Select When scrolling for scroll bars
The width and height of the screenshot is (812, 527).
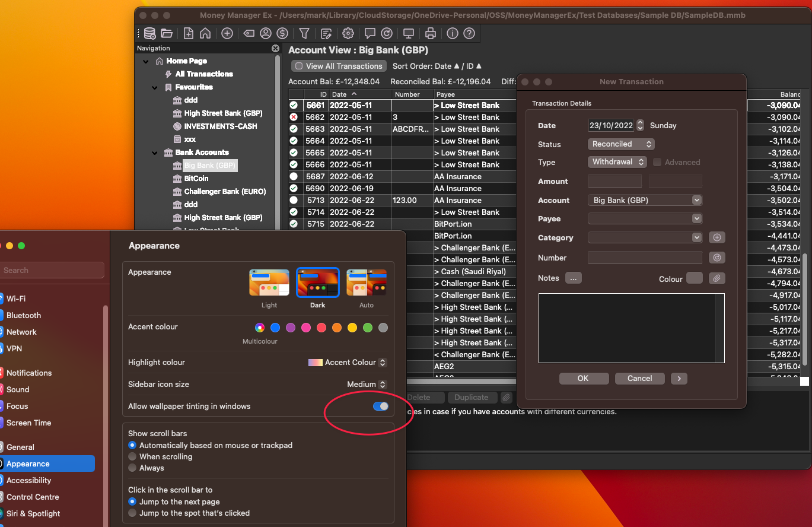click(132, 456)
